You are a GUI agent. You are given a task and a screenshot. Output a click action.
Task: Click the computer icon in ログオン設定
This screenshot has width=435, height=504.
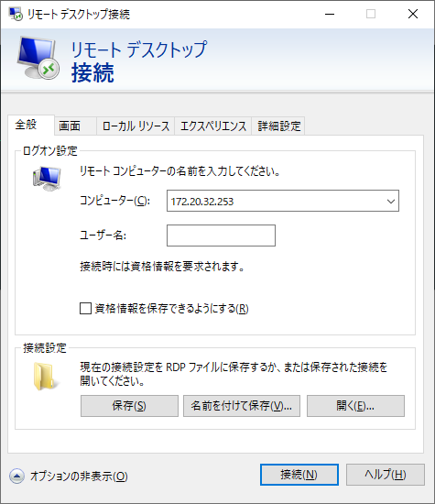pyautogui.click(x=47, y=179)
